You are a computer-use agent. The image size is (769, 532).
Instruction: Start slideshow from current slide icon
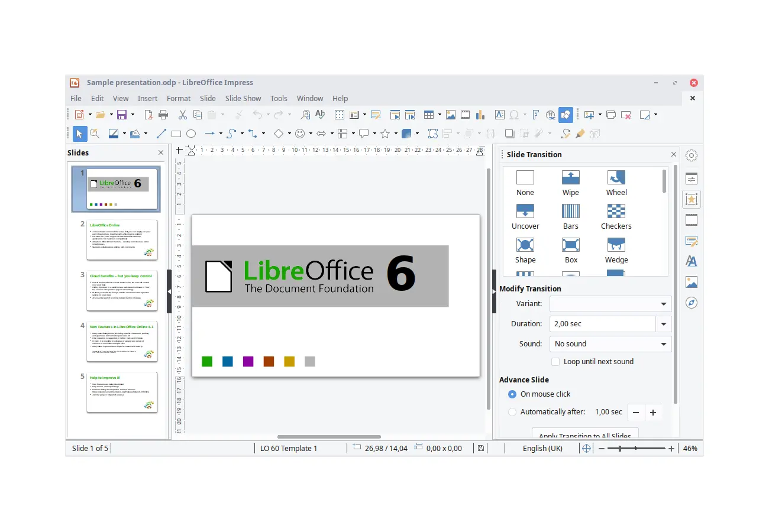409,115
